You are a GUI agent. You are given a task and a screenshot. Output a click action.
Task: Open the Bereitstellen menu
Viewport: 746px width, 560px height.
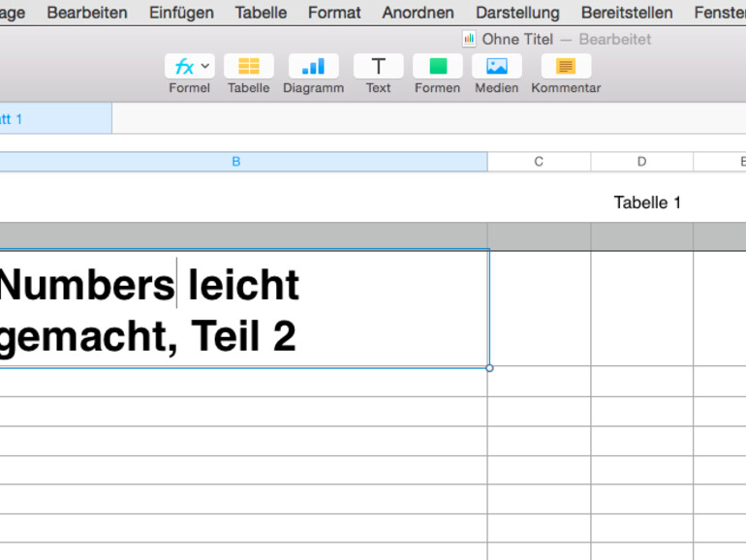pos(627,13)
